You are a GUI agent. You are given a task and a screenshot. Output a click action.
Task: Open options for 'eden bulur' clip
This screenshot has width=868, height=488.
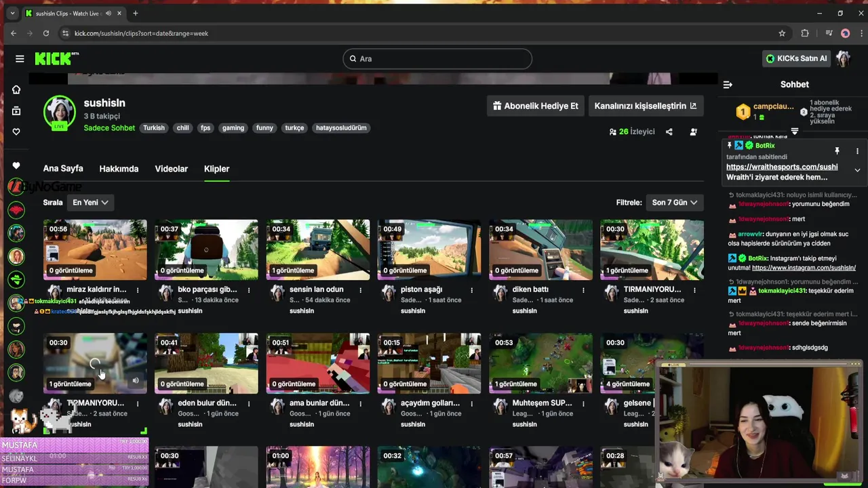pos(249,403)
